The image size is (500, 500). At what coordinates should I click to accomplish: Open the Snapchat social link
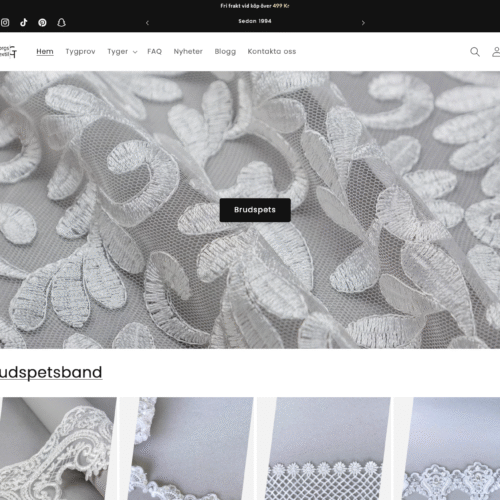61,23
